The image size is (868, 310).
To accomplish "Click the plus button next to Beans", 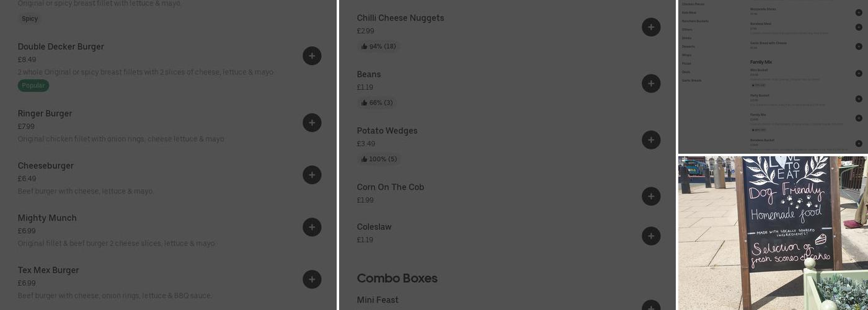I will coord(651,83).
